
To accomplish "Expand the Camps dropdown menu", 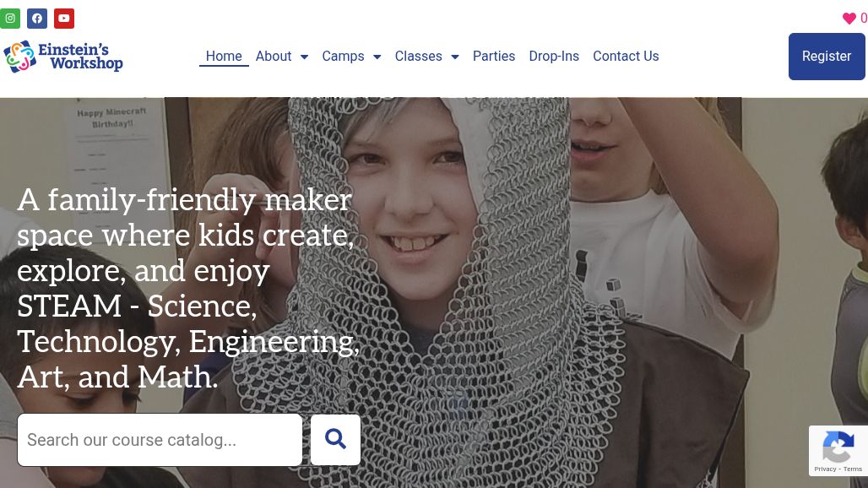I will pyautogui.click(x=377, y=57).
